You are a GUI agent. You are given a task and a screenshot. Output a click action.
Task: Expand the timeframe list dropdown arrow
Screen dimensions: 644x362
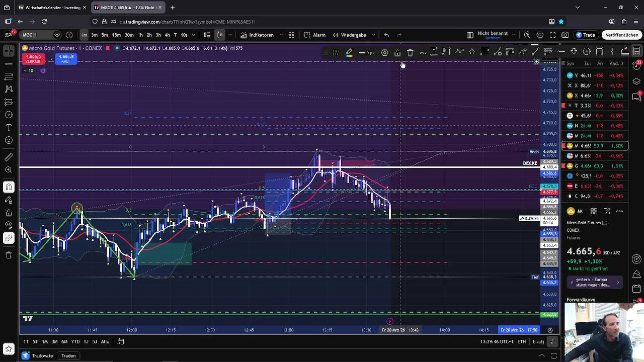click(193, 35)
